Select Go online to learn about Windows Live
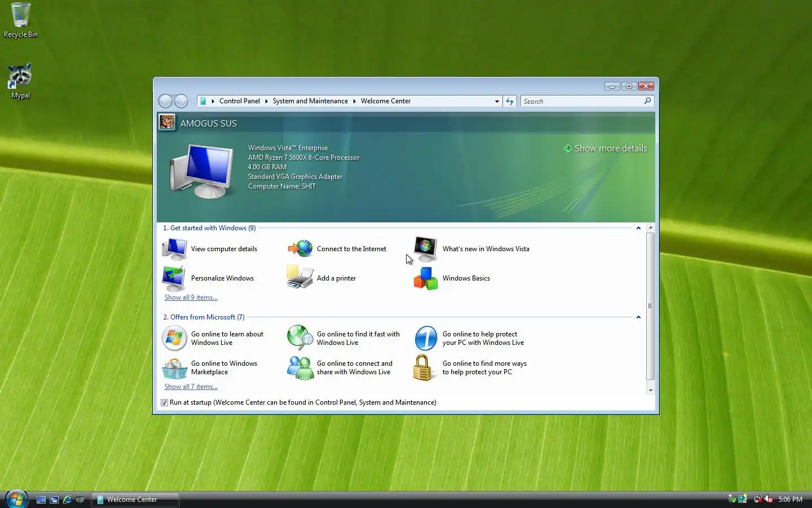 pos(213,338)
